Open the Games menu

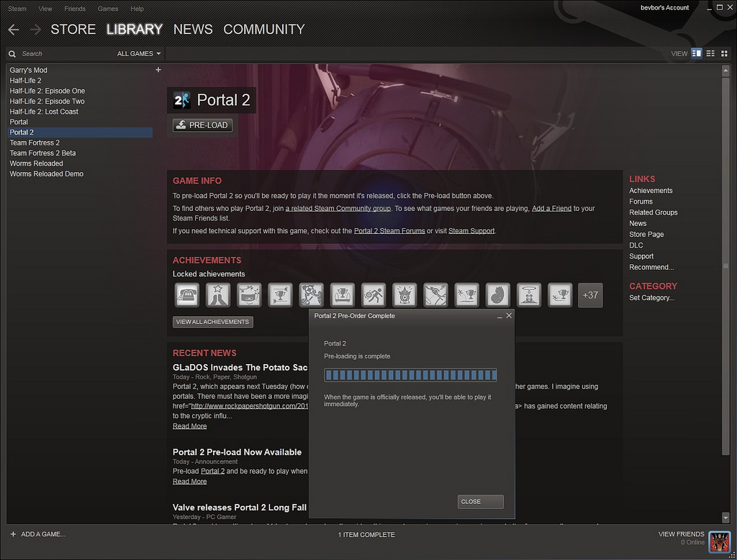(108, 9)
